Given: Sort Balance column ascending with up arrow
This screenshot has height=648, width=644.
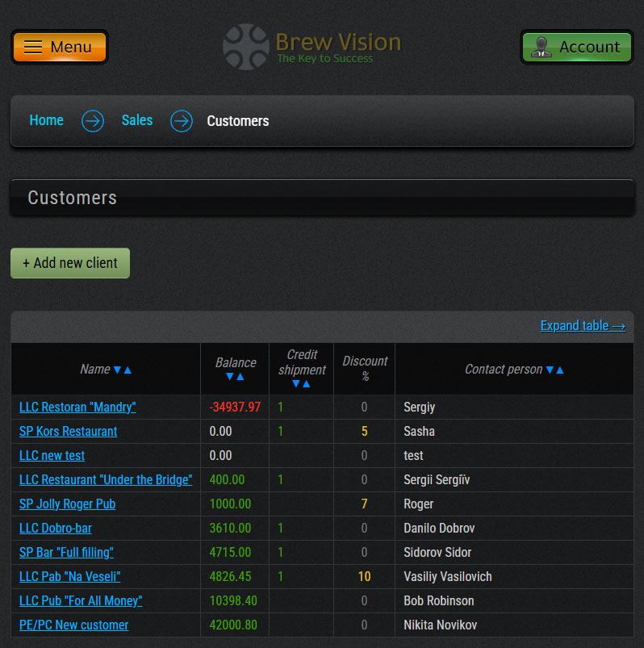Looking at the screenshot, I should [x=240, y=377].
